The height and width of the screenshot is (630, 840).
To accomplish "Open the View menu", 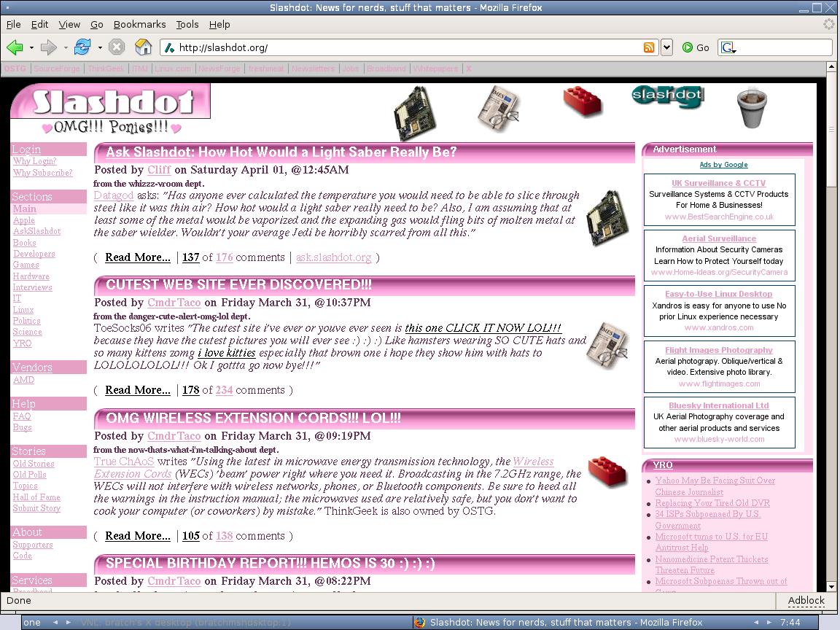I will 70,24.
